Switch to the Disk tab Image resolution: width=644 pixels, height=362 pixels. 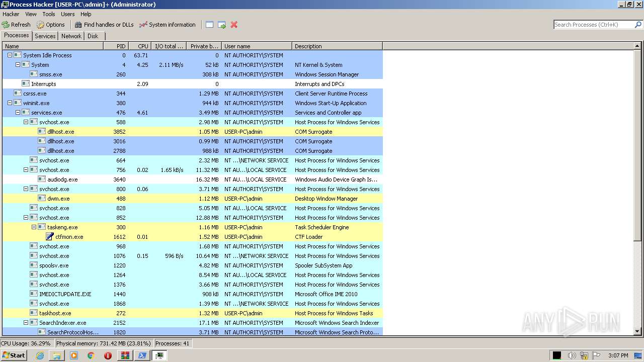[93, 36]
